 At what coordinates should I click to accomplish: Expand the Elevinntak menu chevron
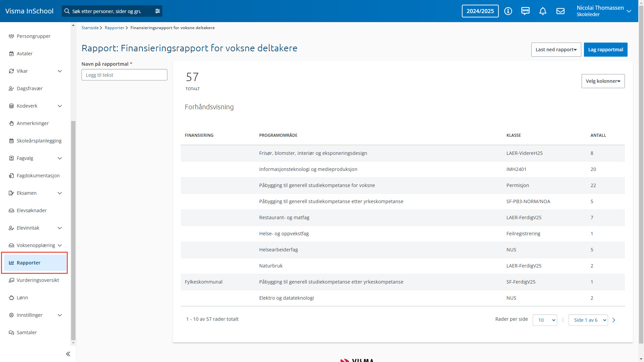(x=60, y=228)
